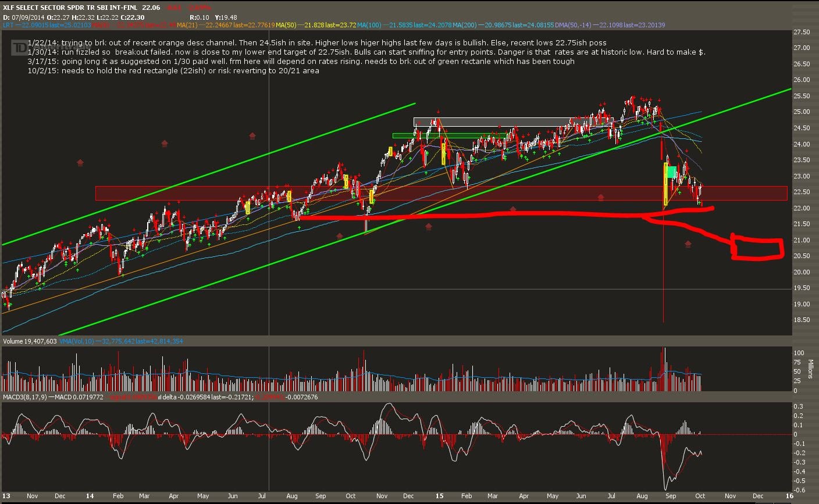This screenshot has width=819, height=504.
Task: Click the year 15 time axis label
Action: [439, 496]
